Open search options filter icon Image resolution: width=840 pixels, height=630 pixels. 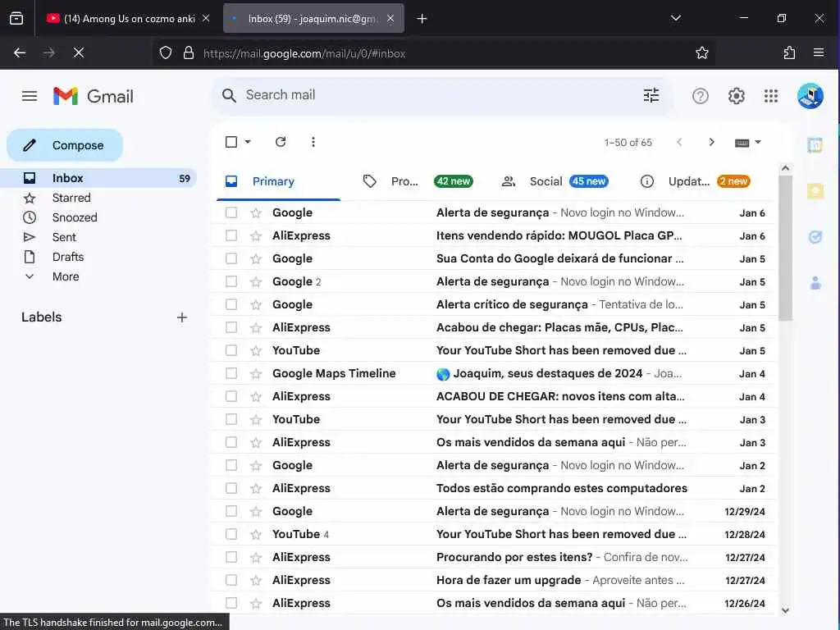coord(651,95)
